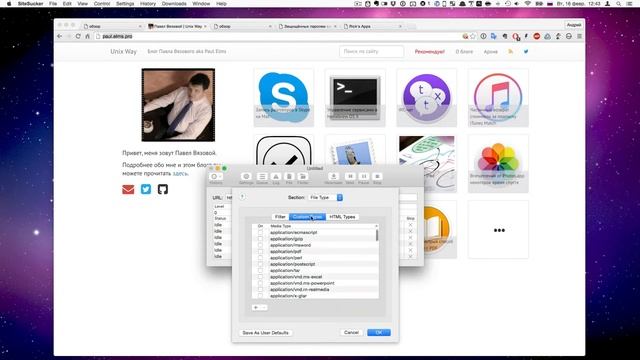The width and height of the screenshot is (640, 360).
Task: Click the browser Home icon
Action: pyautogui.click(x=87, y=36)
